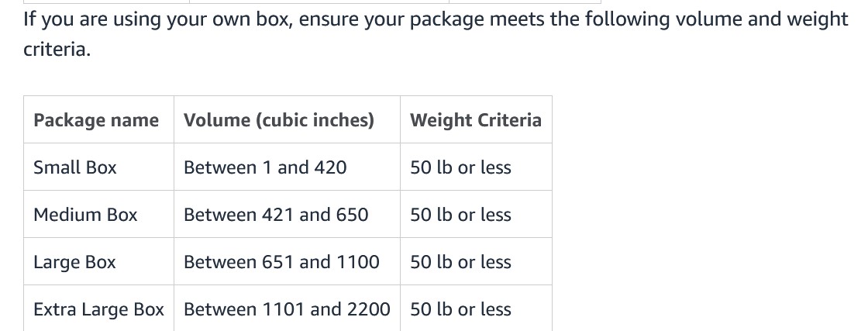Select the Large Box cell
The height and width of the screenshot is (331, 868).
click(x=98, y=262)
